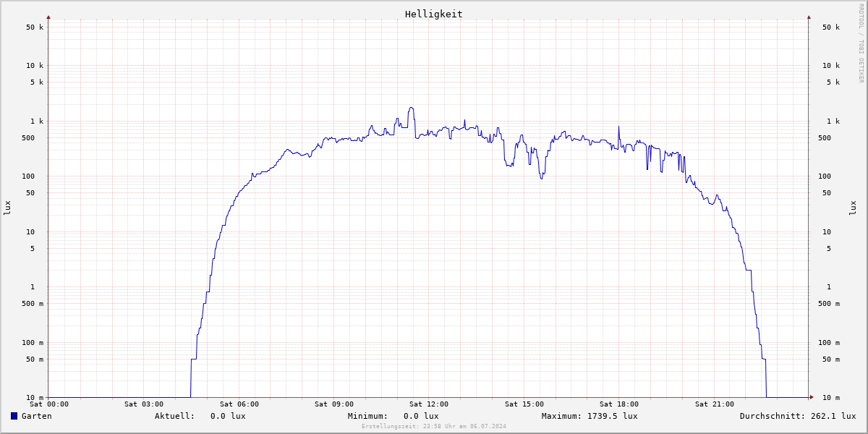Click the right axis 100 m label
Screen dimensions: 868x434
coord(829,343)
